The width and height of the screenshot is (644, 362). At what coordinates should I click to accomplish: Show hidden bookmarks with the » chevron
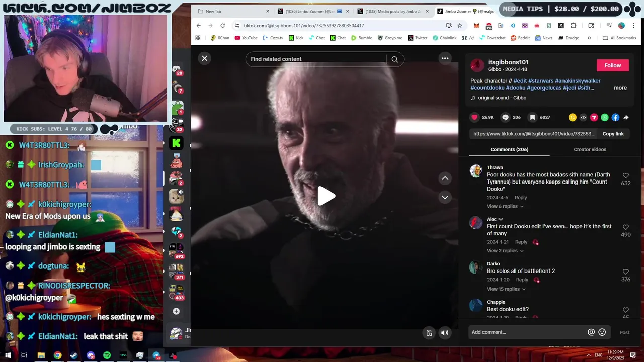(589, 38)
